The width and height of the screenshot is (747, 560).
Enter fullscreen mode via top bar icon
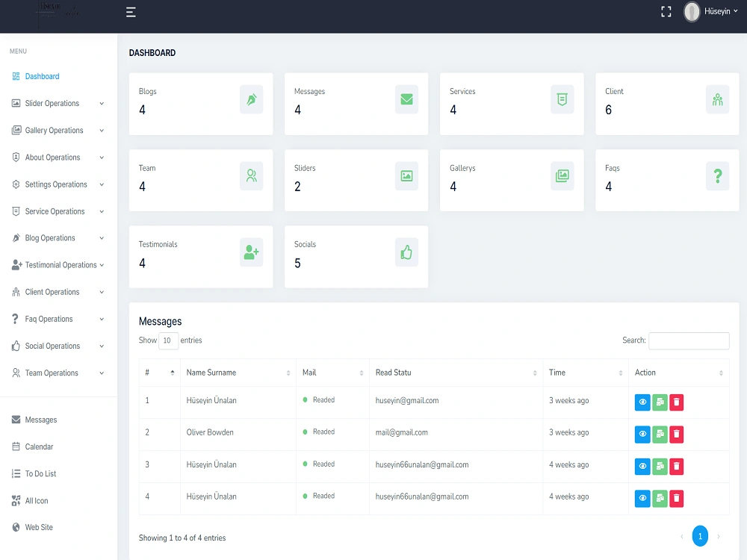coord(666,12)
